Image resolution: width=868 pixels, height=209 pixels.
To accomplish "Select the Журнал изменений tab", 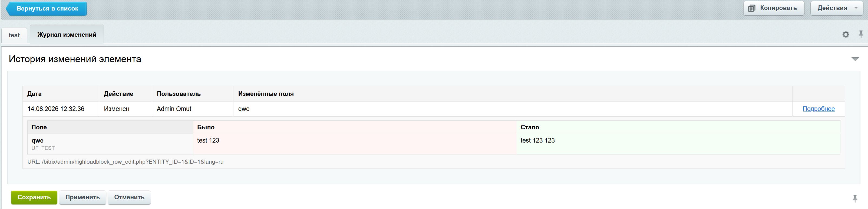I will tap(67, 34).
